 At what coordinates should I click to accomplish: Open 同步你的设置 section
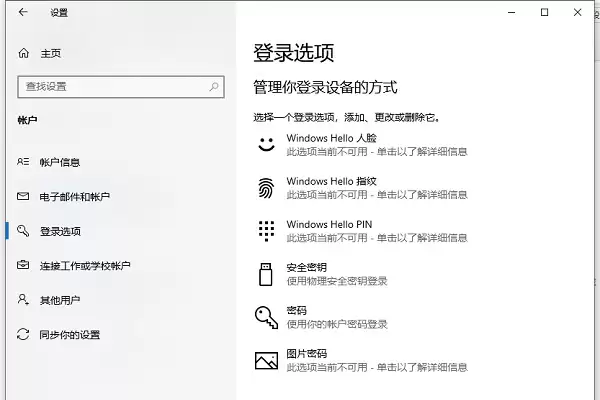(70, 335)
